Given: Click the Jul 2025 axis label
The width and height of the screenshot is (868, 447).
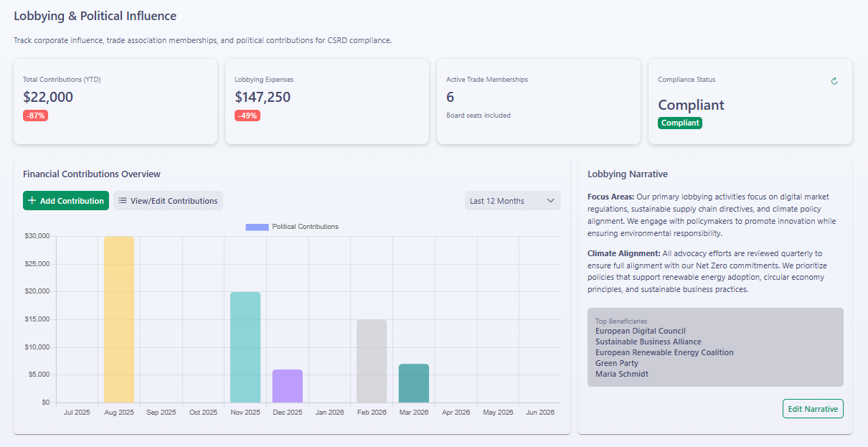Looking at the screenshot, I should coord(77,413).
